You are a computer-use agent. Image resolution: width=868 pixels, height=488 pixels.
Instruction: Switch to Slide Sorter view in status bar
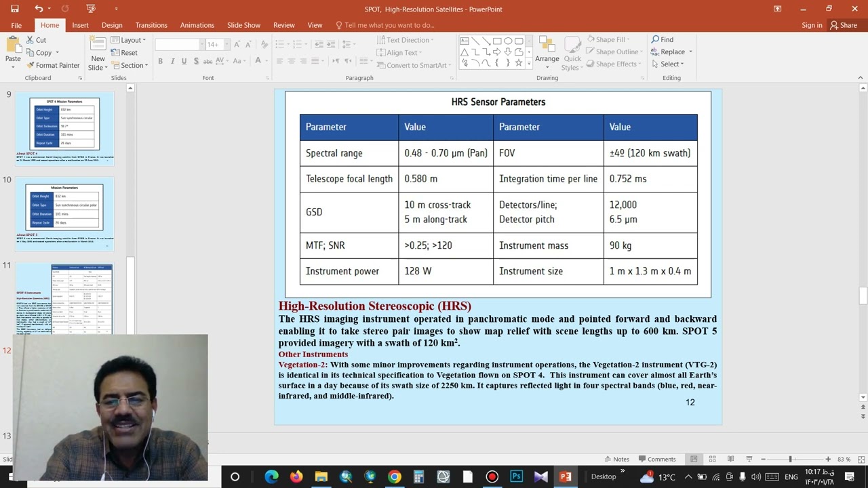(x=712, y=459)
